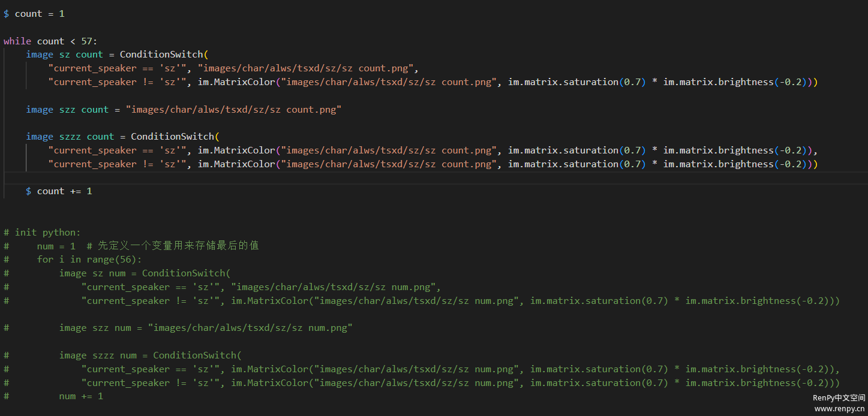Click commented 'image szzz num' ConditionSwitch line

tap(150, 355)
